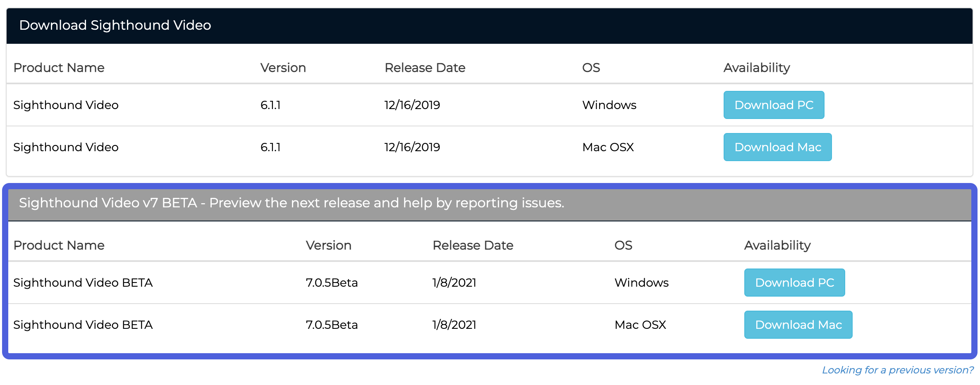Select 'Sighthound Video BETA' in the Mac OSX row
Screen dimensions: 980x385
(83, 325)
